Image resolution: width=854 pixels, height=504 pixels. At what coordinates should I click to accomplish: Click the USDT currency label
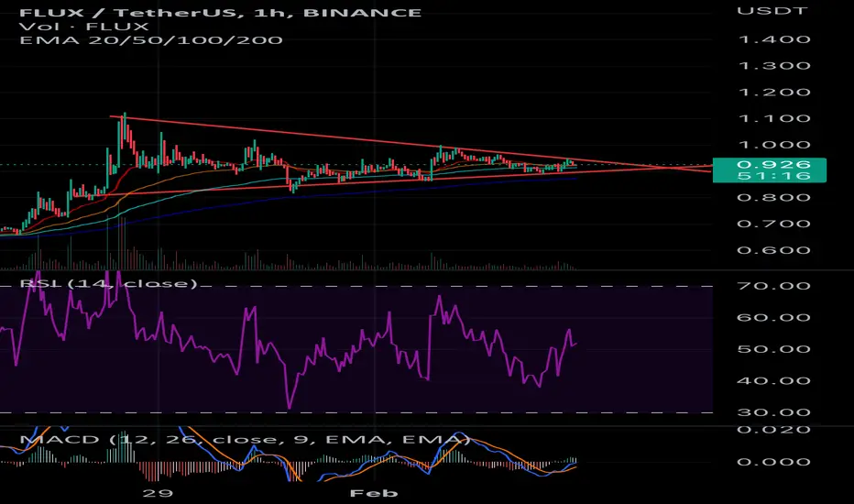[772, 11]
